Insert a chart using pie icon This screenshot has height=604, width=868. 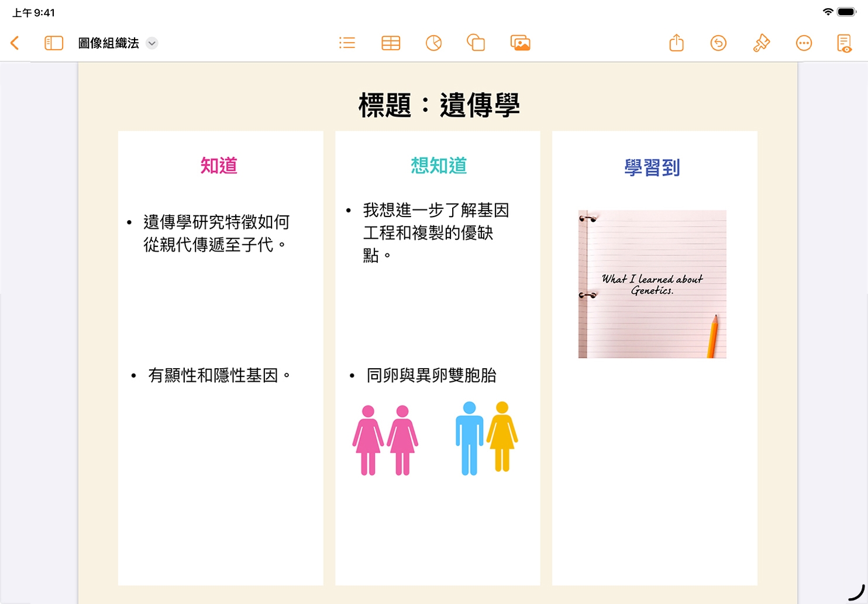click(433, 43)
